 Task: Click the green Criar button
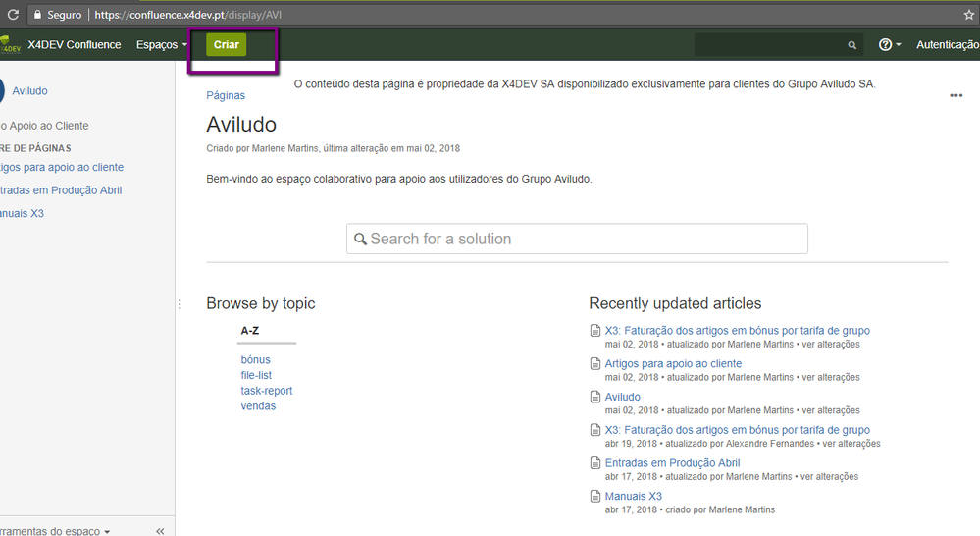tap(227, 44)
